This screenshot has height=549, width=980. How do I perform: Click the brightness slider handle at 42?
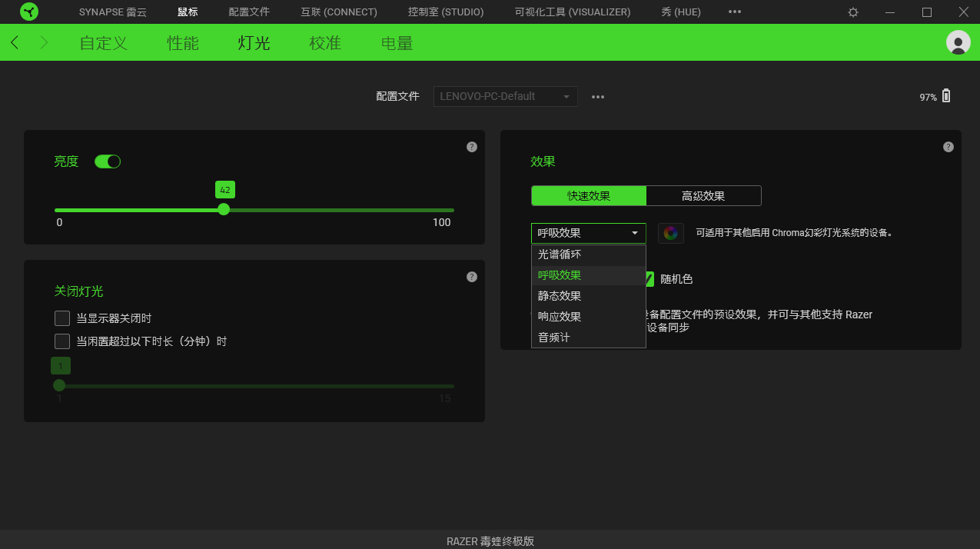224,209
